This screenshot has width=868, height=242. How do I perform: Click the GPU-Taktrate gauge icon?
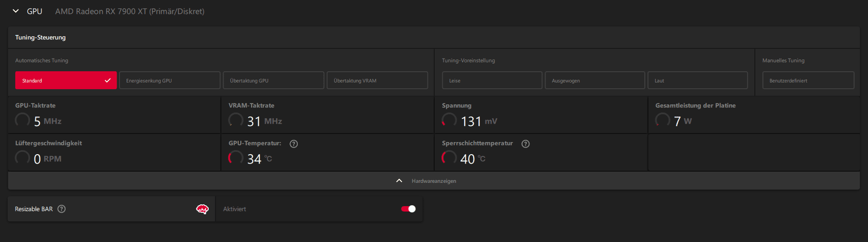click(x=22, y=120)
